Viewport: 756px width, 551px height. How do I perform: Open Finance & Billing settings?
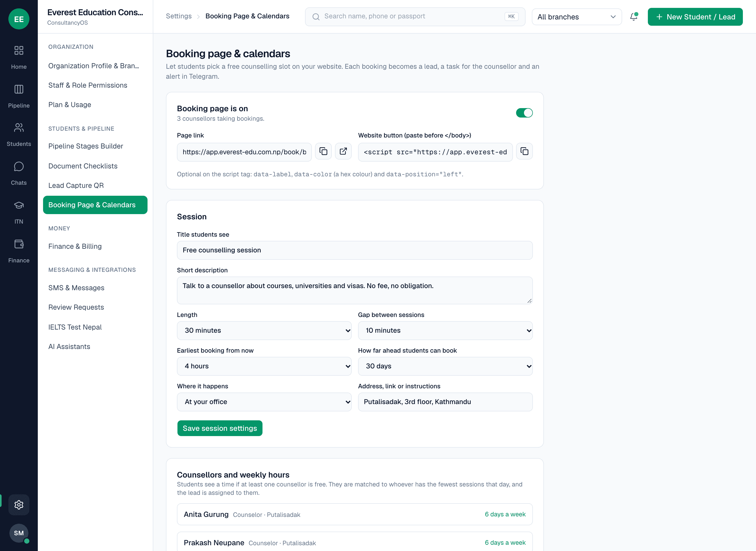click(95, 246)
